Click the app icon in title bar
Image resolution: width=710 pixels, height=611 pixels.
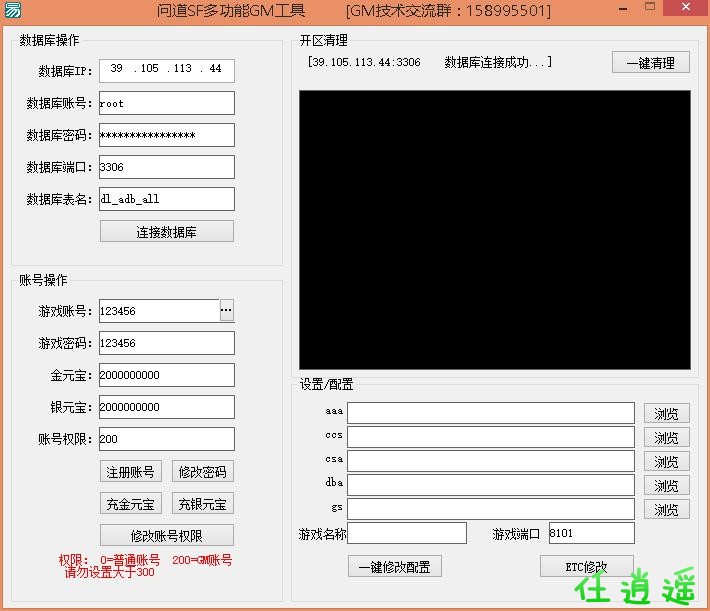click(x=12, y=11)
